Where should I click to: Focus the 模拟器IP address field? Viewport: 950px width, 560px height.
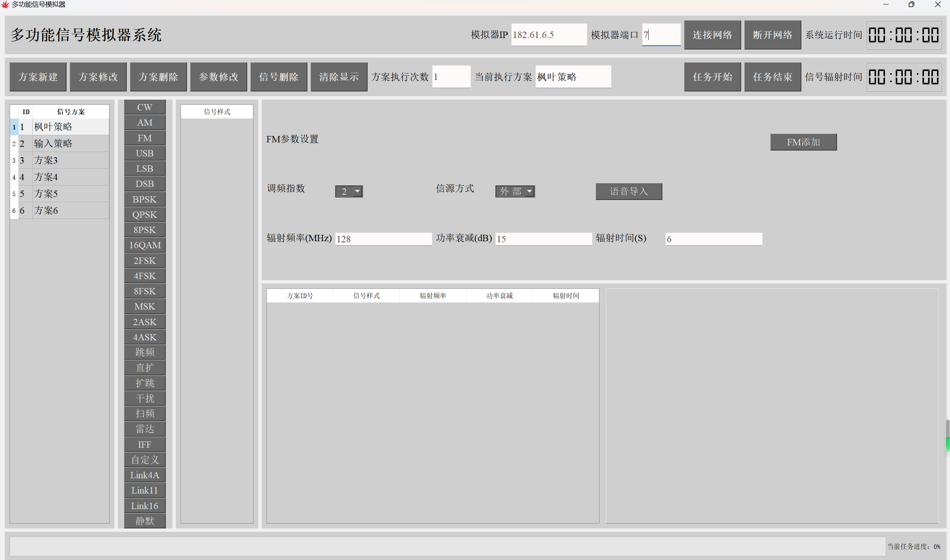549,35
